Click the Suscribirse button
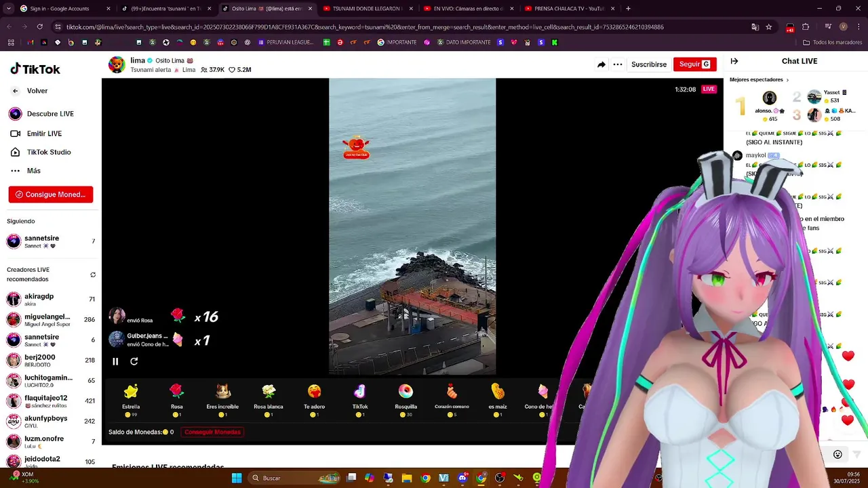 pos(649,64)
